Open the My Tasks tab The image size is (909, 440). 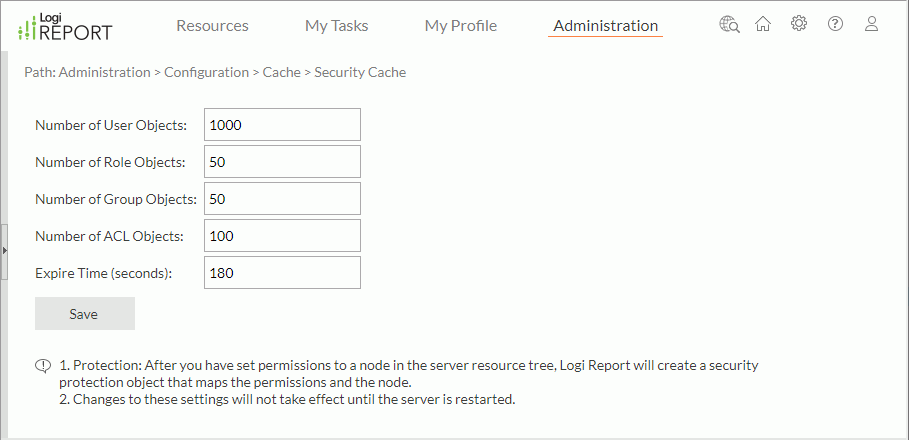tap(336, 26)
